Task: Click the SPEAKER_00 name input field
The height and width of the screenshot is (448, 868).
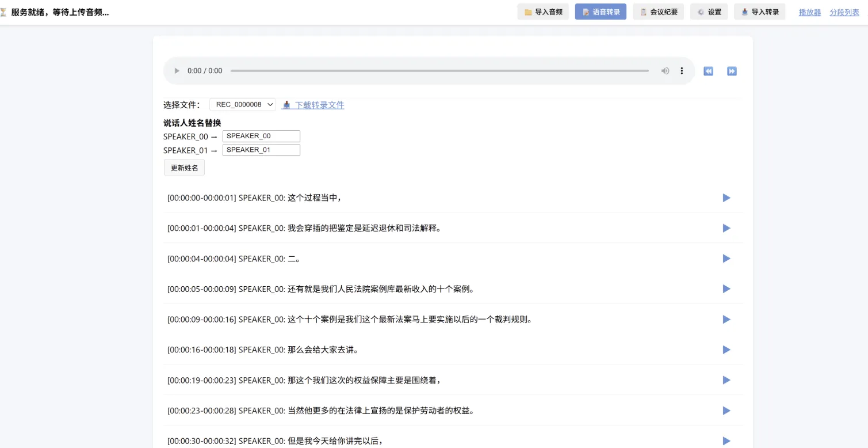Action: [x=261, y=136]
